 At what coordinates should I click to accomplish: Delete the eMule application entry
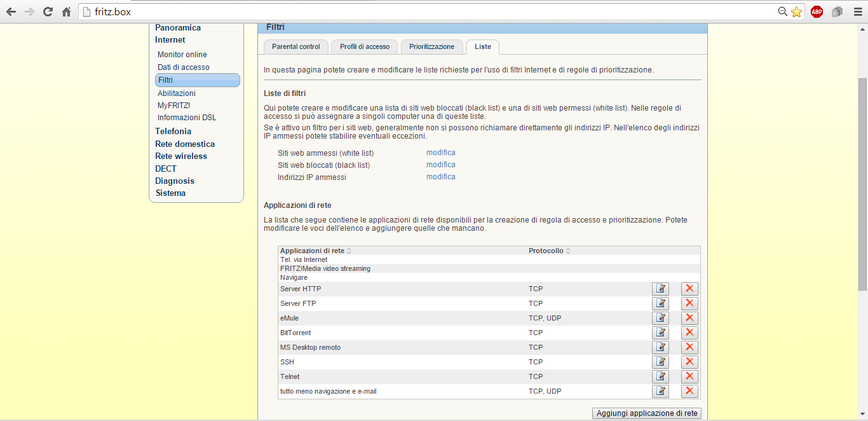point(689,318)
